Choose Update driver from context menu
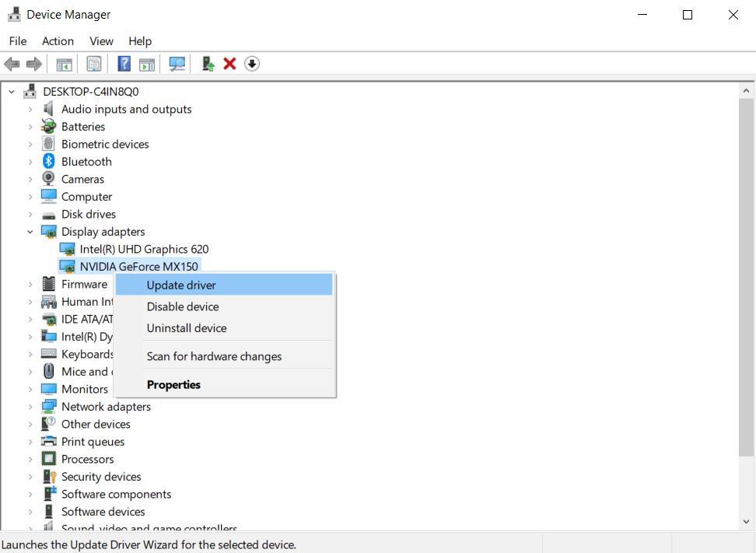756x553 pixels. [x=224, y=285]
